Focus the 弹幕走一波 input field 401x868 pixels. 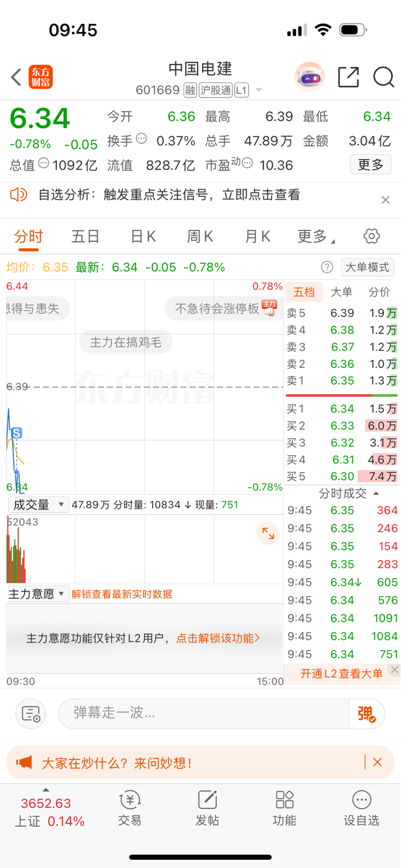(203, 713)
